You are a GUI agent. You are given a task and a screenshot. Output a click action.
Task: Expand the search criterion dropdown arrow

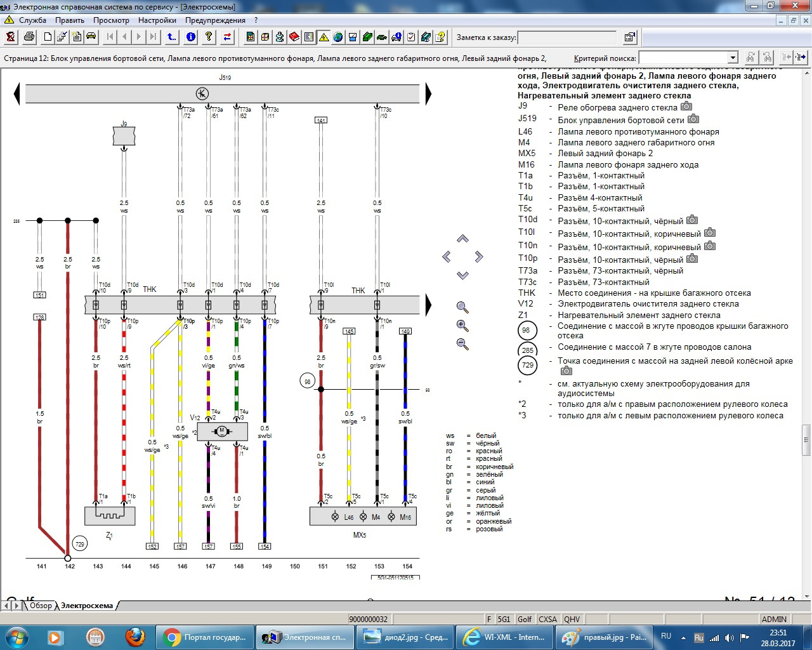733,58
